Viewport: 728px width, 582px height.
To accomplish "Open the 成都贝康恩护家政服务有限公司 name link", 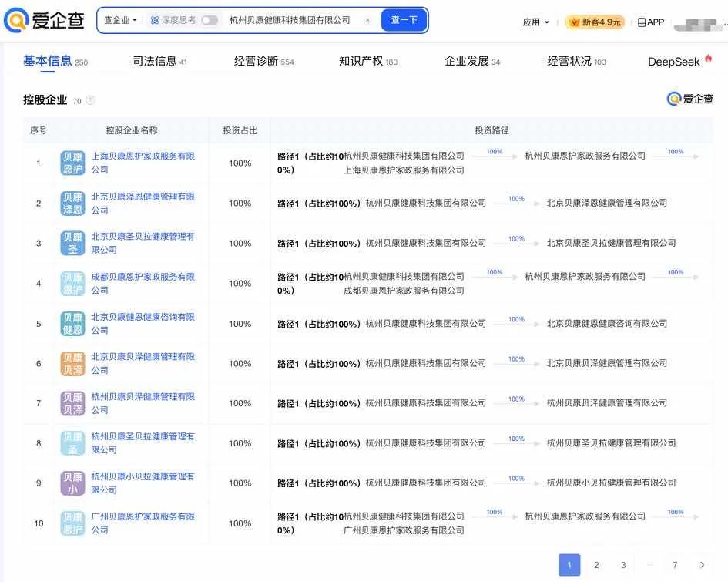I will [143, 284].
